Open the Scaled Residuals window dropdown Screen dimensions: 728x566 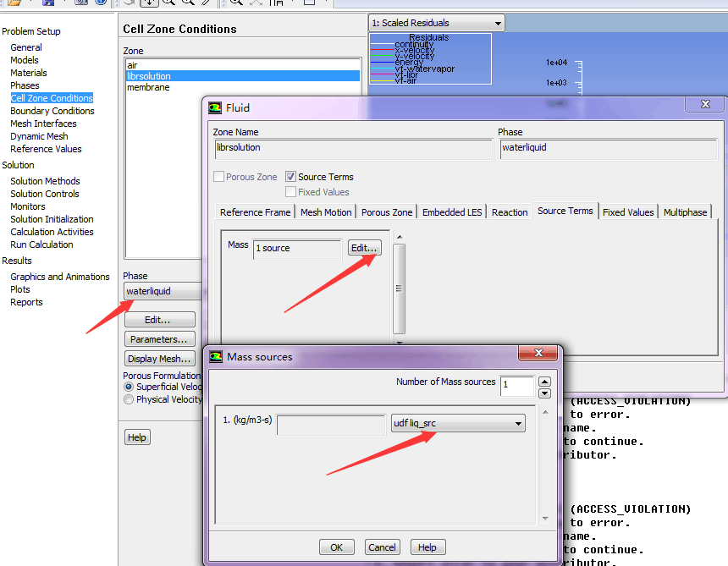437,23
